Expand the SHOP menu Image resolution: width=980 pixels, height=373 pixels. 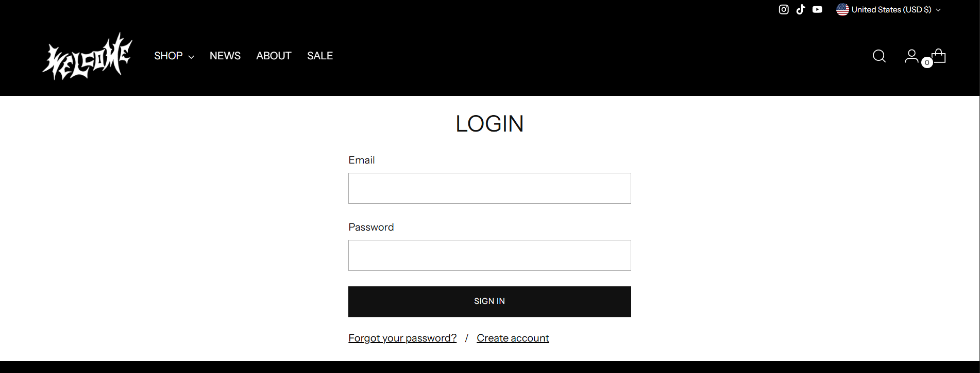(168, 56)
